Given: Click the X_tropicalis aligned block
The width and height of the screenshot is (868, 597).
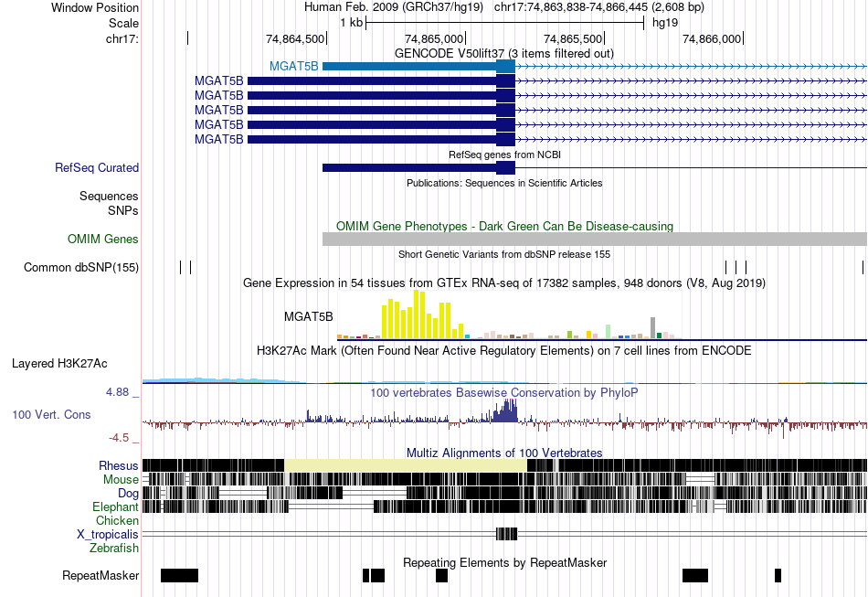Looking at the screenshot, I should tap(506, 534).
